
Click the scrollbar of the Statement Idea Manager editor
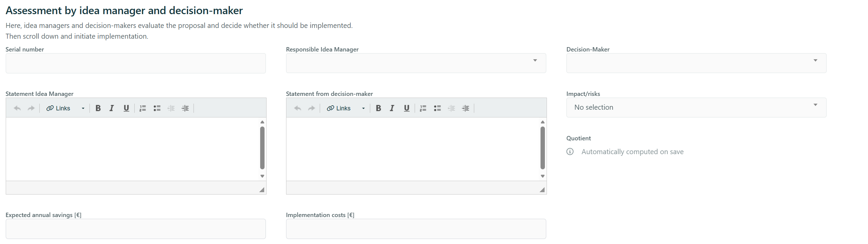262,149
